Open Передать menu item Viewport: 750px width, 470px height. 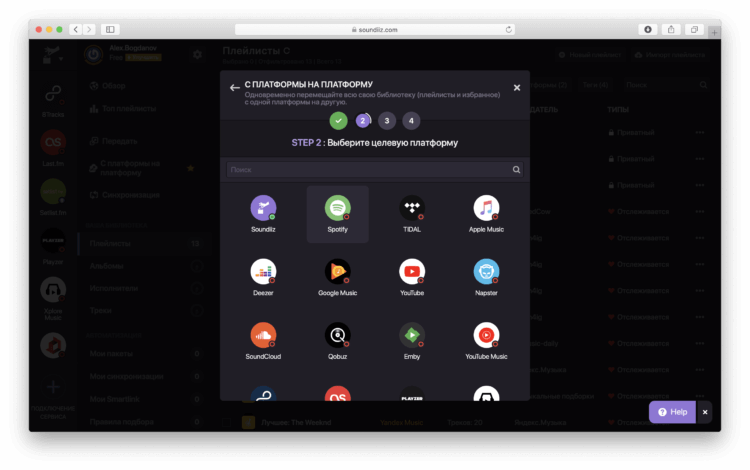(113, 141)
